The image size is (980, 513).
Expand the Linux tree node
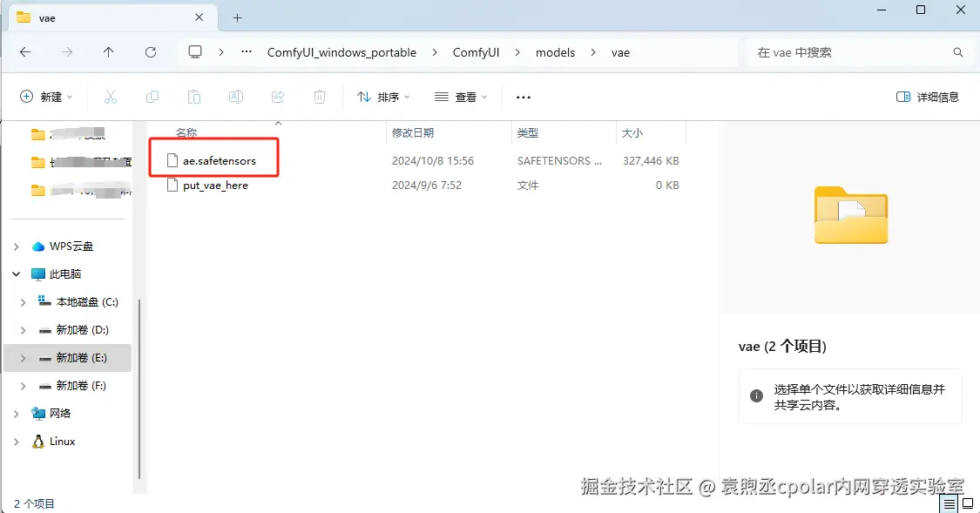coord(17,442)
